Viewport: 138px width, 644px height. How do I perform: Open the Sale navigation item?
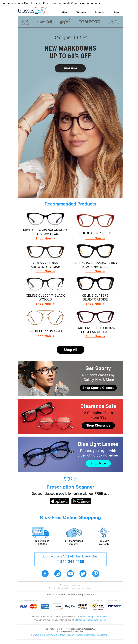[x=116, y=13]
